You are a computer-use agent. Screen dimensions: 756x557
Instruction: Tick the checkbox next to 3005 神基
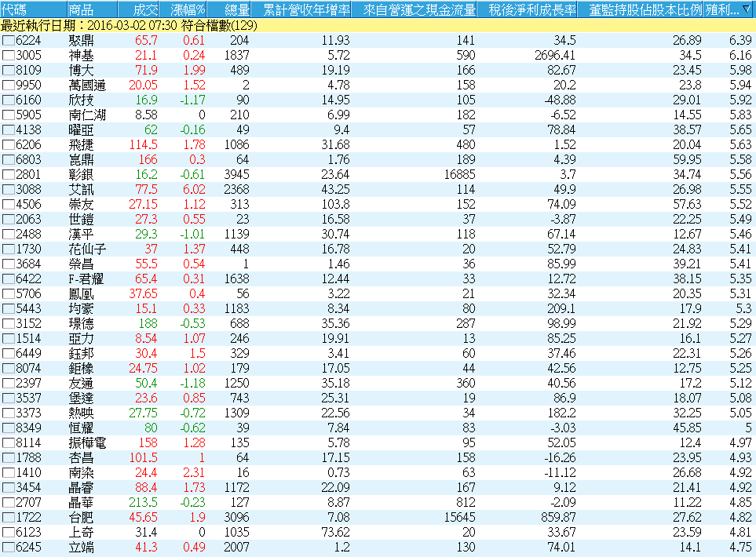point(8,55)
